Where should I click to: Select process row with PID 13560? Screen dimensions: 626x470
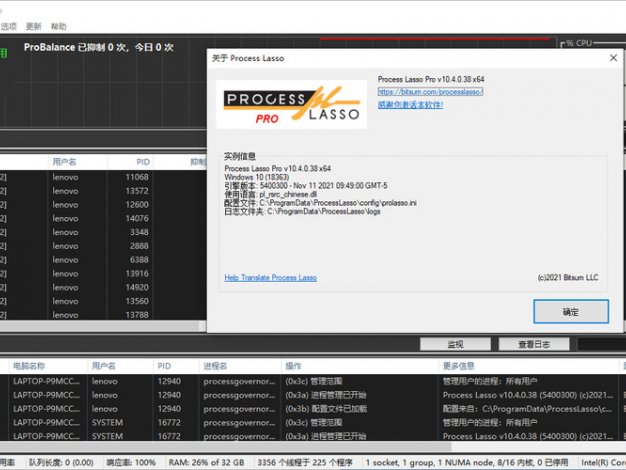103,301
